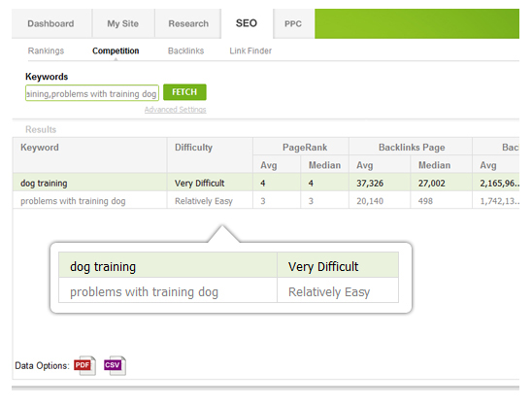This screenshot has width=532, height=405.
Task: Click the green FETCH button
Action: point(184,92)
